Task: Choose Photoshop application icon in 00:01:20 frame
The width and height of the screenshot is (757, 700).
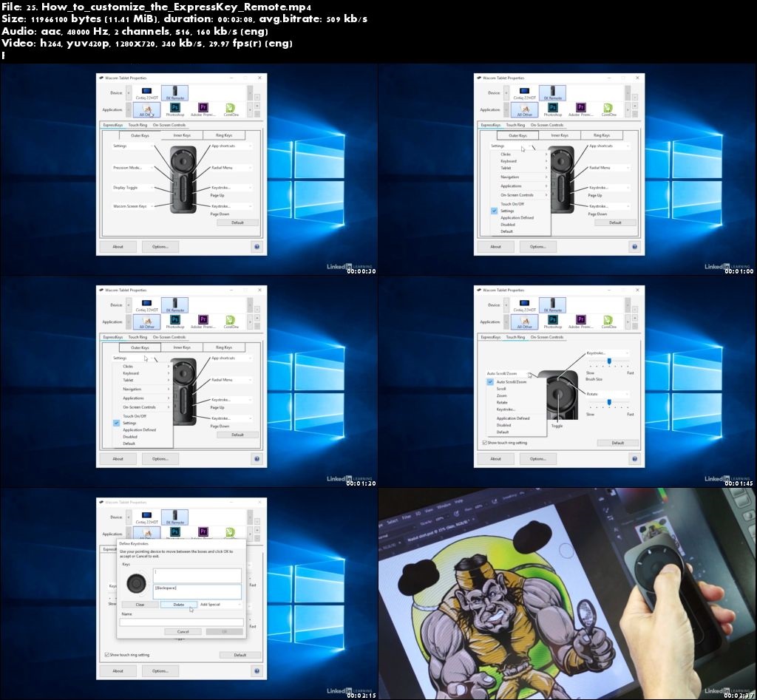Action: tap(174, 322)
